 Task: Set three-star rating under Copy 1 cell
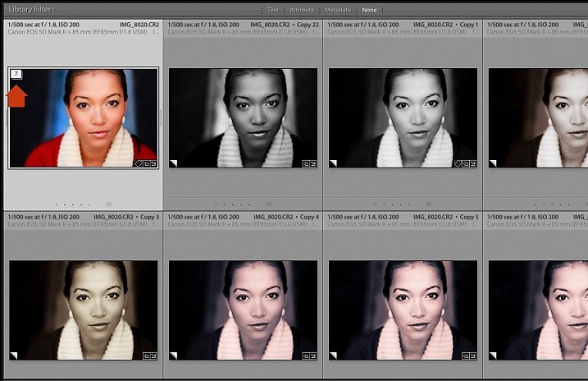(x=392, y=204)
